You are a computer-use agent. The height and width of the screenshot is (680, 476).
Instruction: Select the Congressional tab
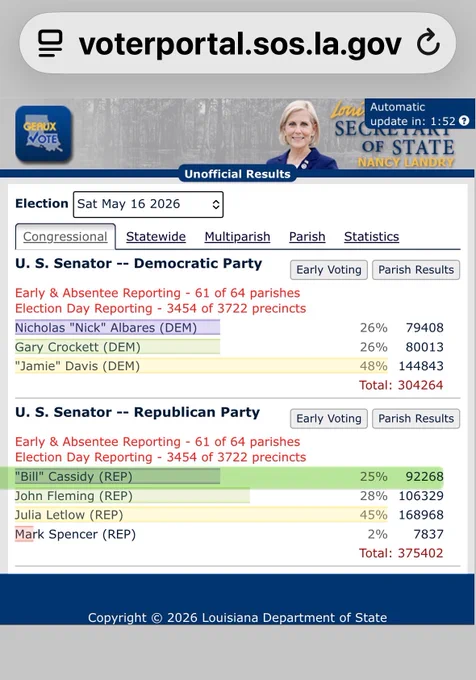click(x=65, y=237)
